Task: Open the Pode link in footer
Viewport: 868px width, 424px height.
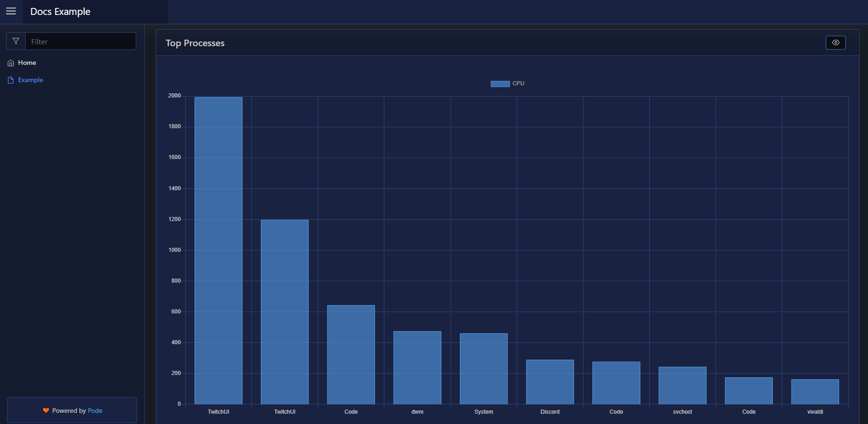Action: (95, 410)
